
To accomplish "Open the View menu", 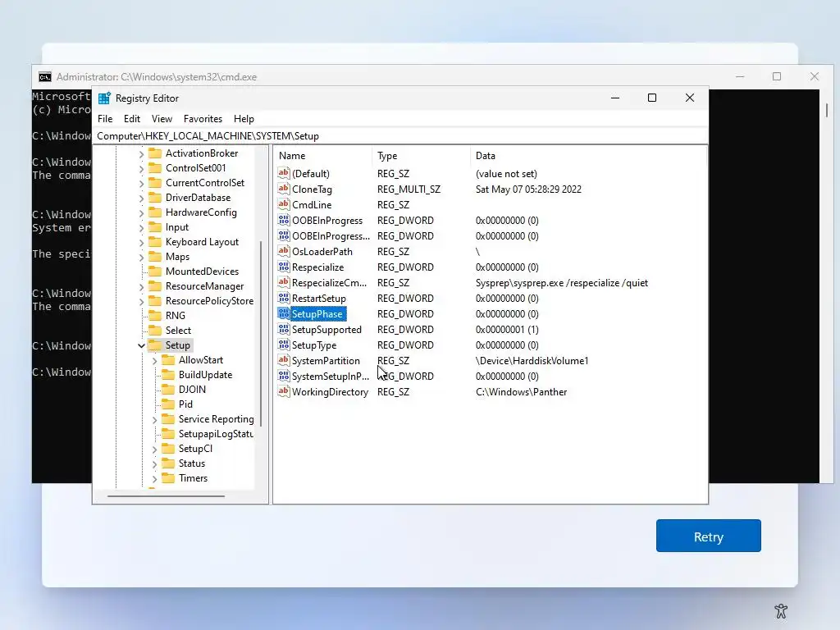I will click(162, 119).
